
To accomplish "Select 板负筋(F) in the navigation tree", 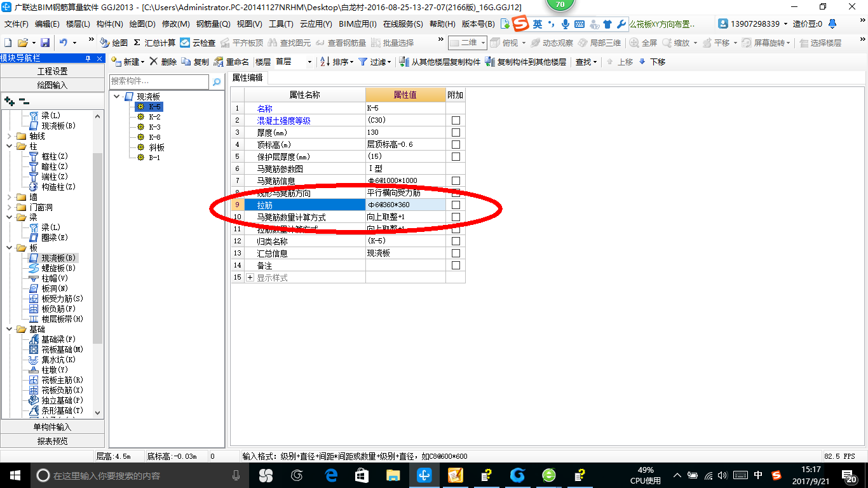I will click(58, 309).
